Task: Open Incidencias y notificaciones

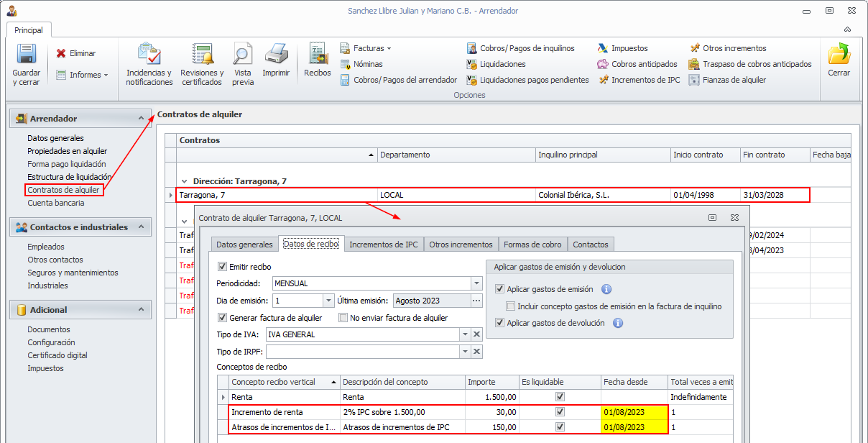Action: (x=149, y=55)
